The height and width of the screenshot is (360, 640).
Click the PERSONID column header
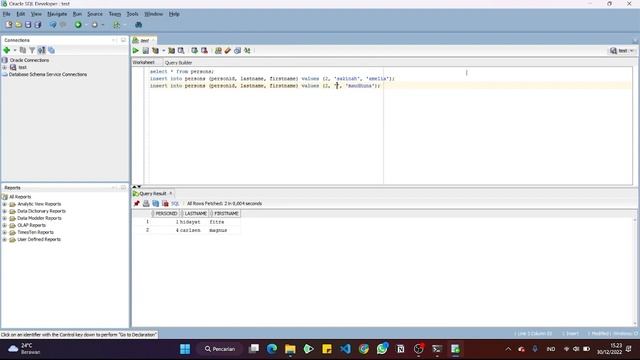pyautogui.click(x=166, y=213)
